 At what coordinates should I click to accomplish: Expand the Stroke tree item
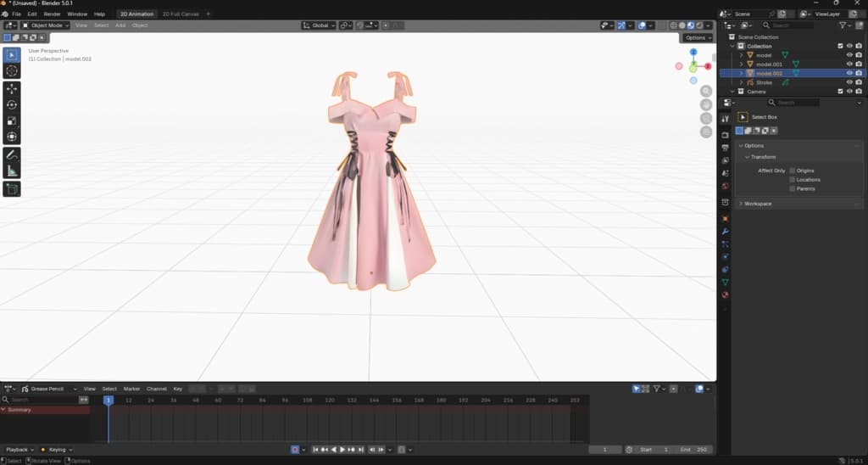pos(742,82)
